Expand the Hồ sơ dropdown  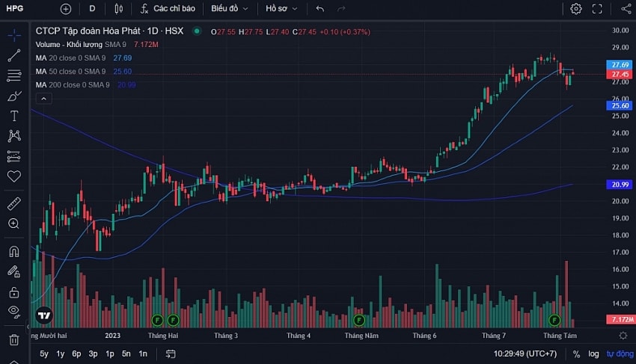point(281,8)
